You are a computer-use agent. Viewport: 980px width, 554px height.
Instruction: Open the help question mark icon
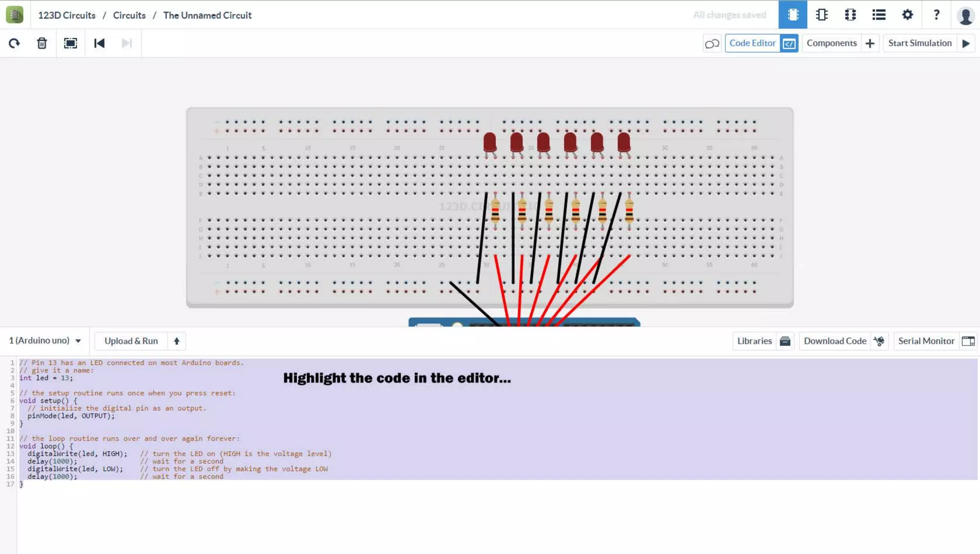click(x=936, y=15)
